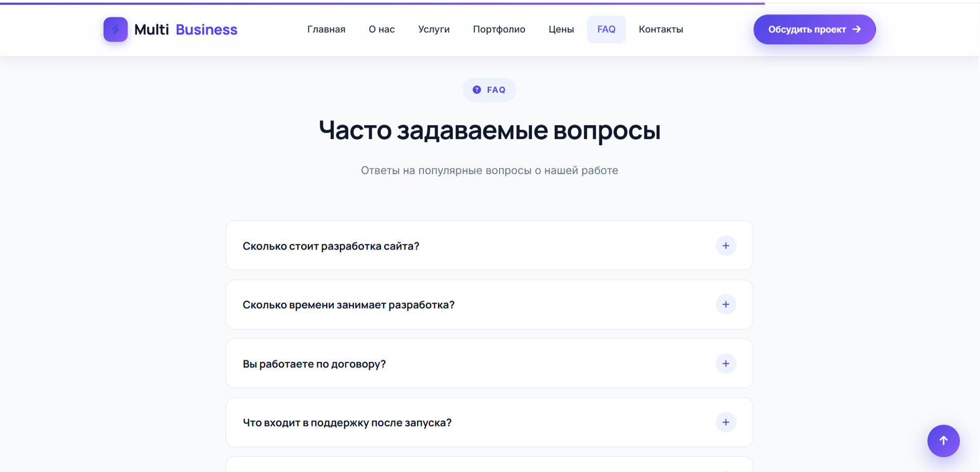The height and width of the screenshot is (472, 980).
Task: Select the FAQ navigation tab
Action: coord(607,29)
